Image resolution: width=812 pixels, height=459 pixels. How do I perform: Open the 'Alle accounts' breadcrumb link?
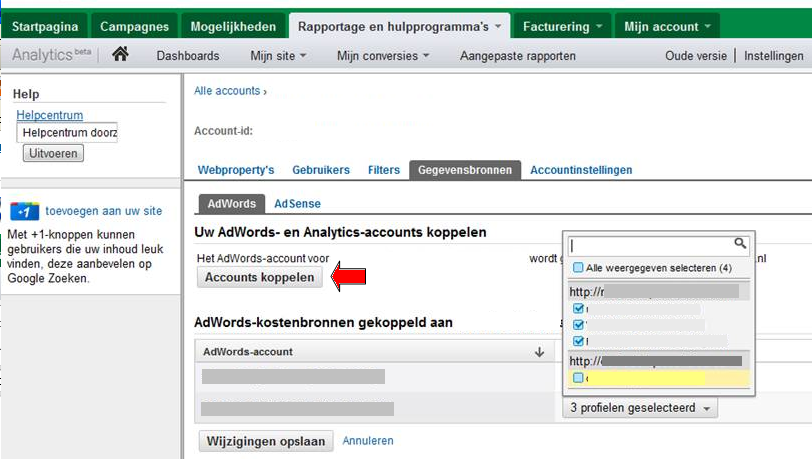coord(227,91)
